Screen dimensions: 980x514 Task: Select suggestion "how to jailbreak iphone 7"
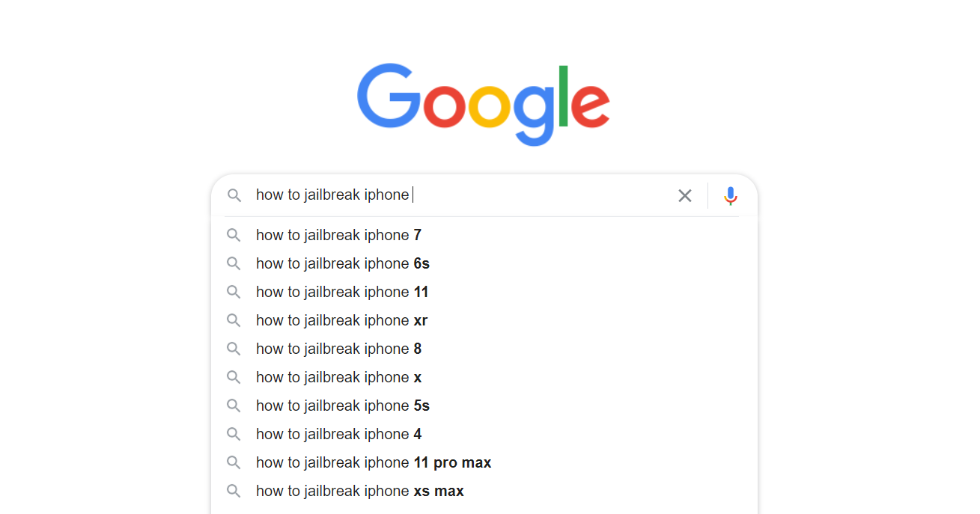click(x=338, y=235)
